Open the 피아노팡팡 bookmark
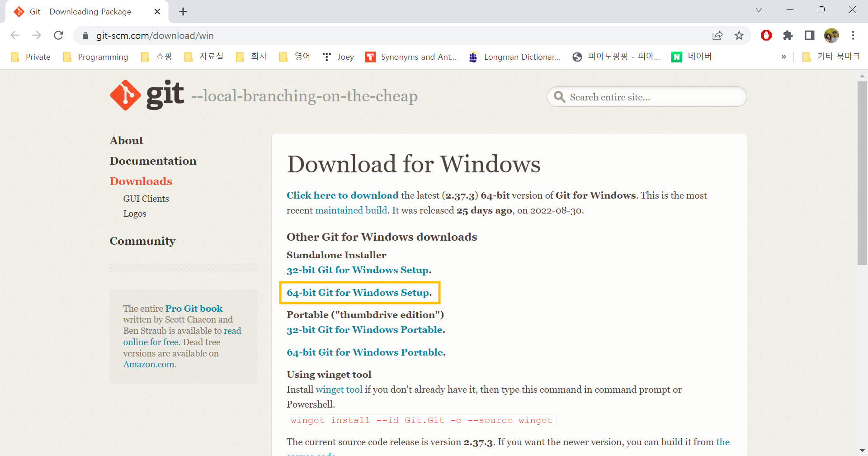Viewport: 868px width, 456px height. (616, 57)
